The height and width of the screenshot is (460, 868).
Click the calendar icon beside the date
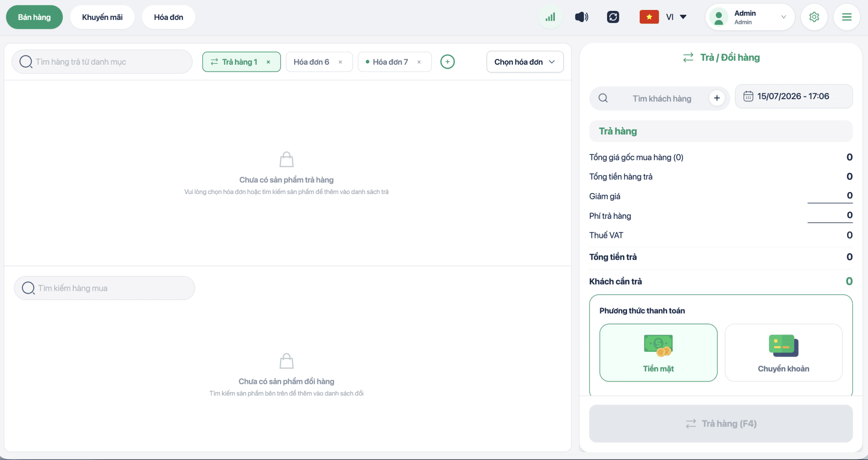click(x=748, y=96)
